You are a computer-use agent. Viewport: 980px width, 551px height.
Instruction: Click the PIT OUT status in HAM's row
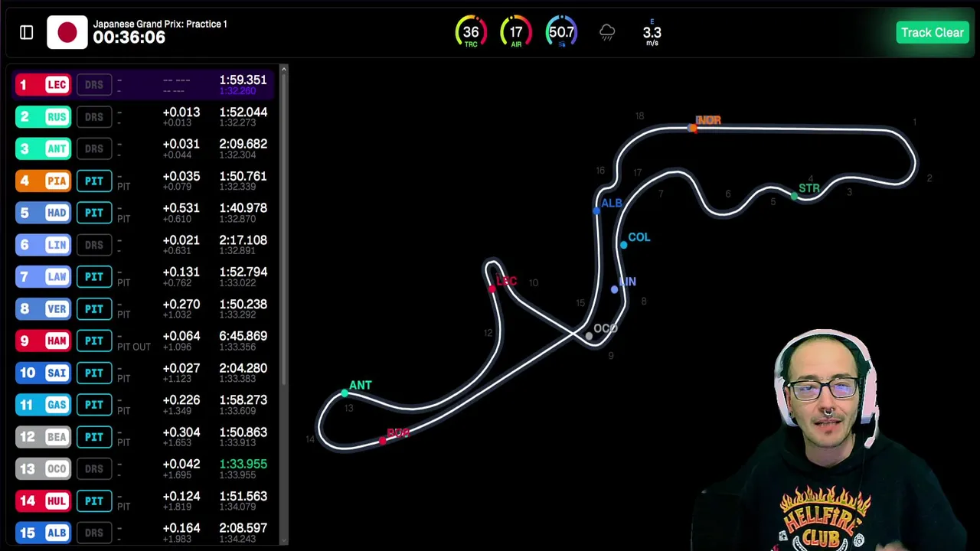tap(134, 347)
